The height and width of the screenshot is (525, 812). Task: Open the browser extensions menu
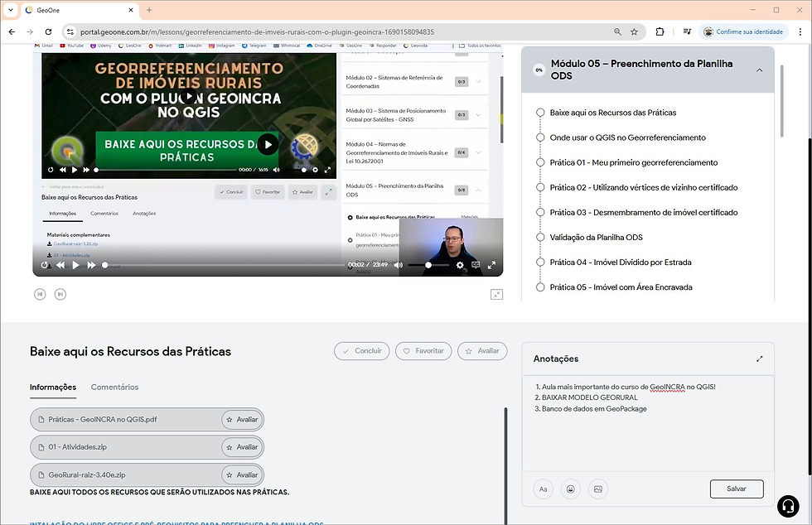660,31
